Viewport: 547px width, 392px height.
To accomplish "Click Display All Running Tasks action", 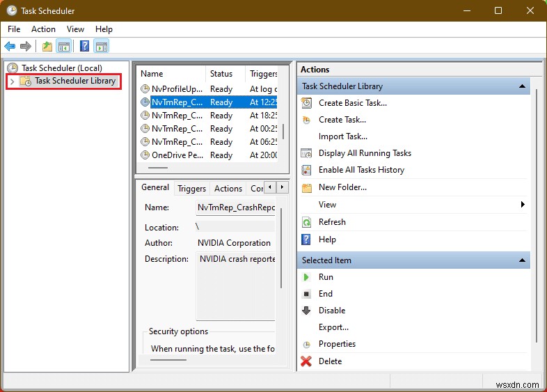I will click(365, 153).
